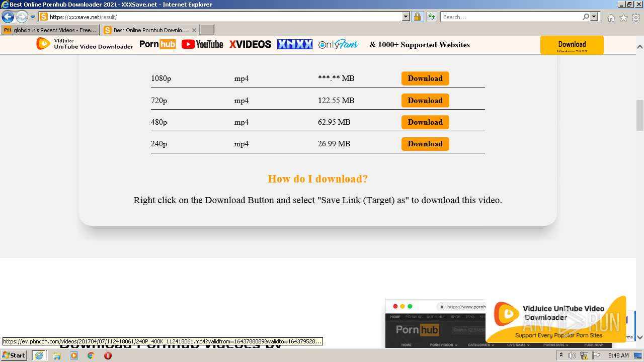Click the OnlyFans logo in banner
Screen dimensions: 644x362
click(339, 44)
